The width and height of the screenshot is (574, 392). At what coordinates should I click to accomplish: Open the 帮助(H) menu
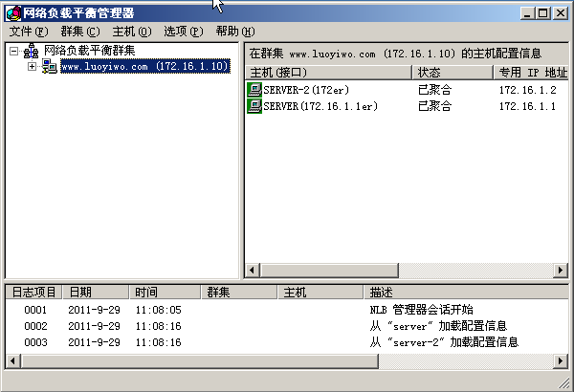(235, 32)
